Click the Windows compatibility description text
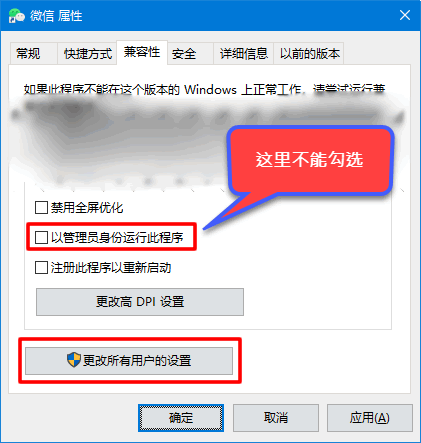Viewport: 421px width, 443px height. (x=205, y=89)
